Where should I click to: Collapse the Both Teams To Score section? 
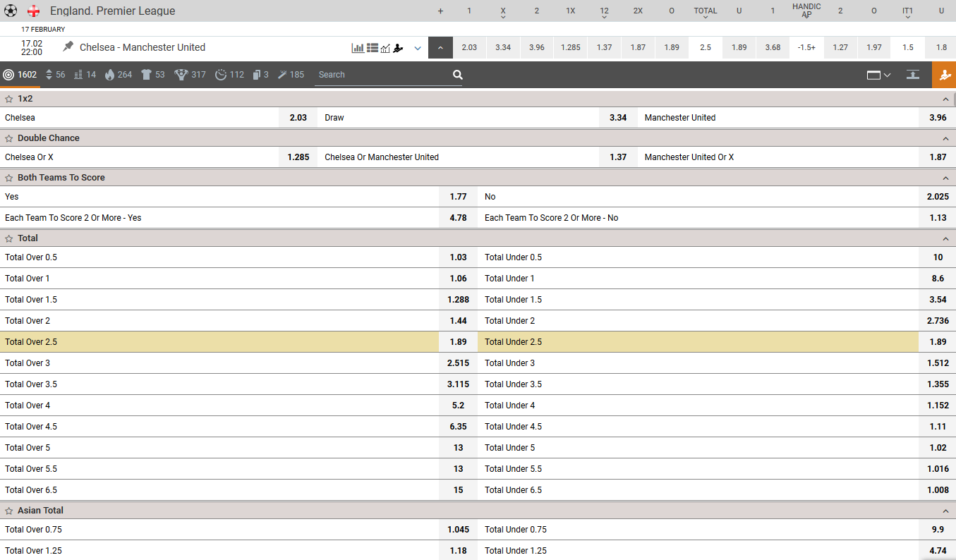coord(945,178)
